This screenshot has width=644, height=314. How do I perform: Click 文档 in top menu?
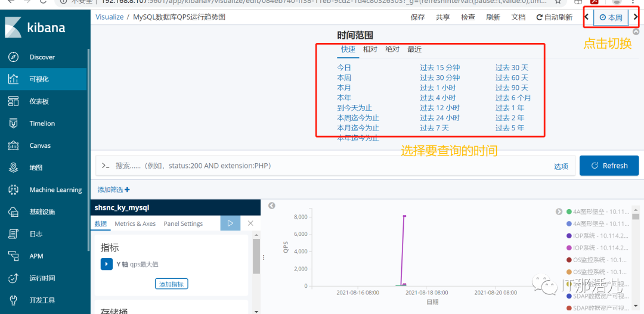(x=518, y=18)
